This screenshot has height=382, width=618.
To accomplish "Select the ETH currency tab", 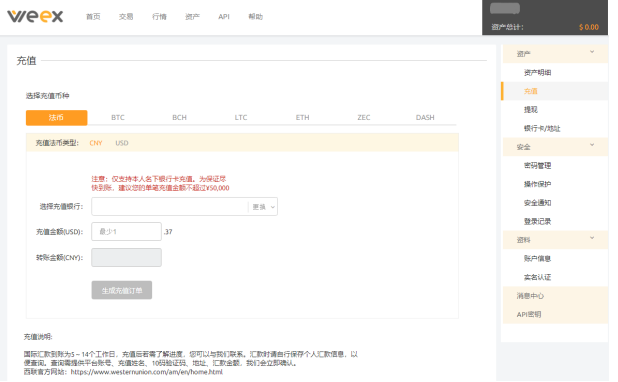I will pyautogui.click(x=302, y=117).
